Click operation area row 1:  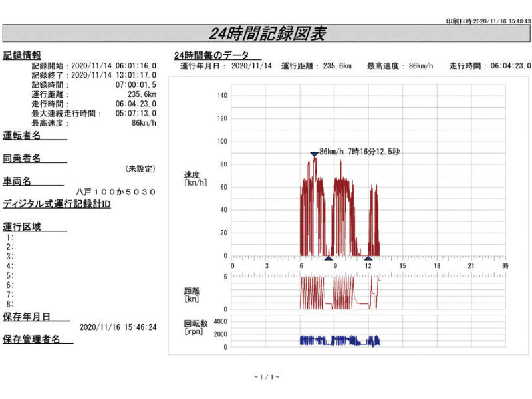tap(10, 237)
